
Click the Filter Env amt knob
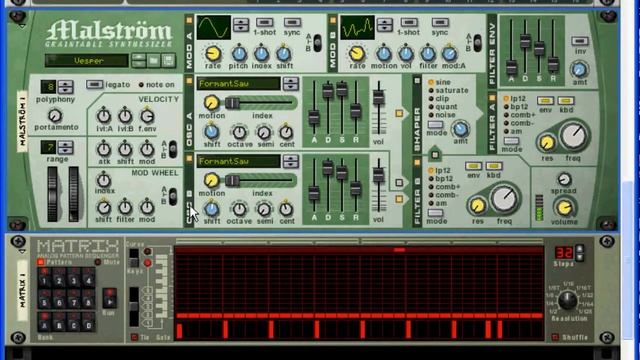(579, 70)
